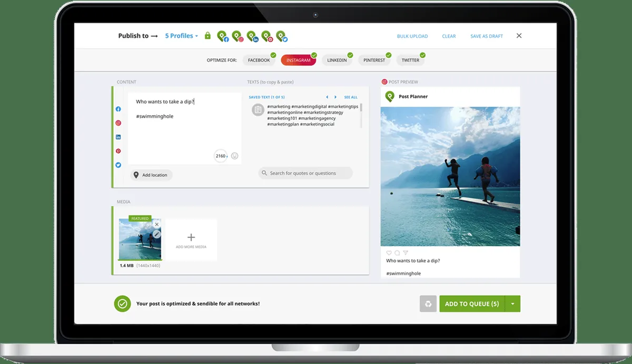Click the green lock icon beside 5 Profiles

point(208,36)
